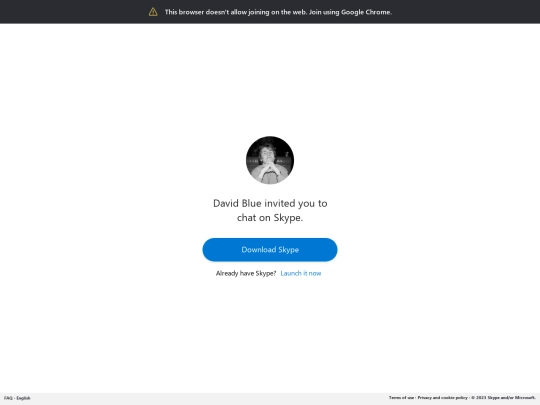Click the "Already have Skype?" text
The height and width of the screenshot is (405, 540).
pyautogui.click(x=246, y=273)
